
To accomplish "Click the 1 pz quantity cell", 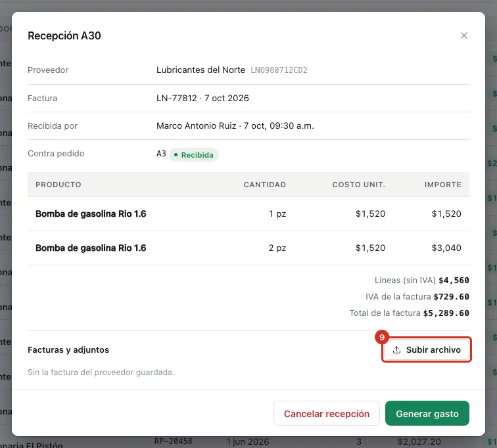I will 277,214.
